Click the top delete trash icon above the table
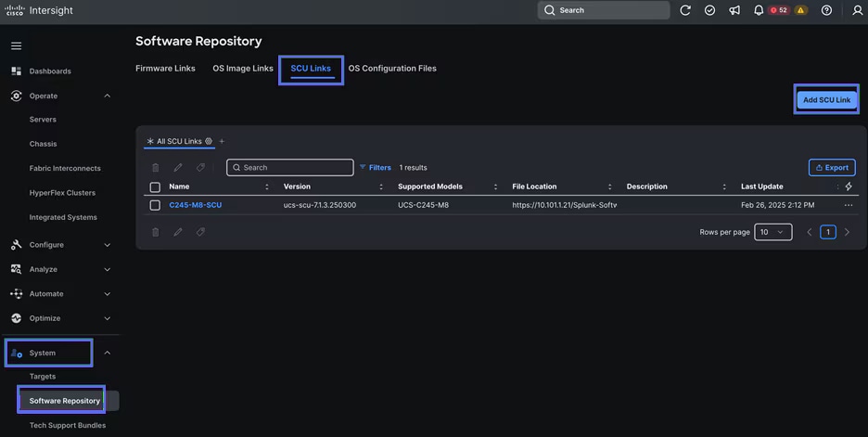Viewport: 868px width, 437px height. point(156,167)
